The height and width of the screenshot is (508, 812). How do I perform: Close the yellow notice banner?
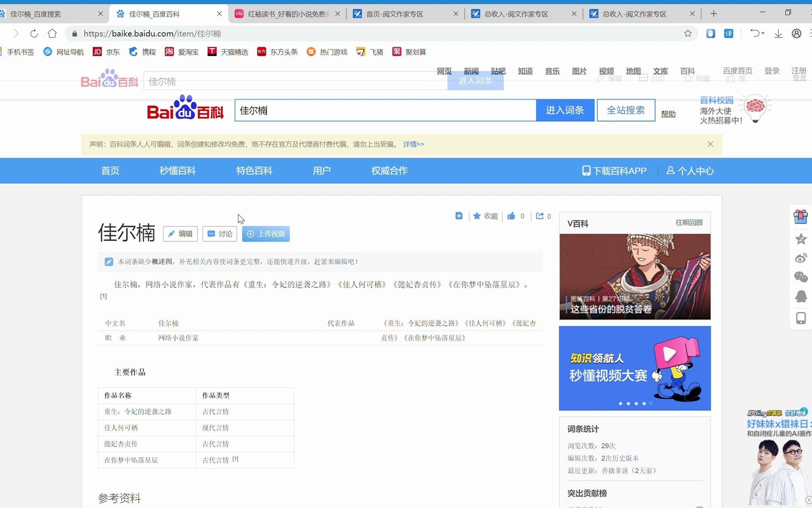pos(710,144)
